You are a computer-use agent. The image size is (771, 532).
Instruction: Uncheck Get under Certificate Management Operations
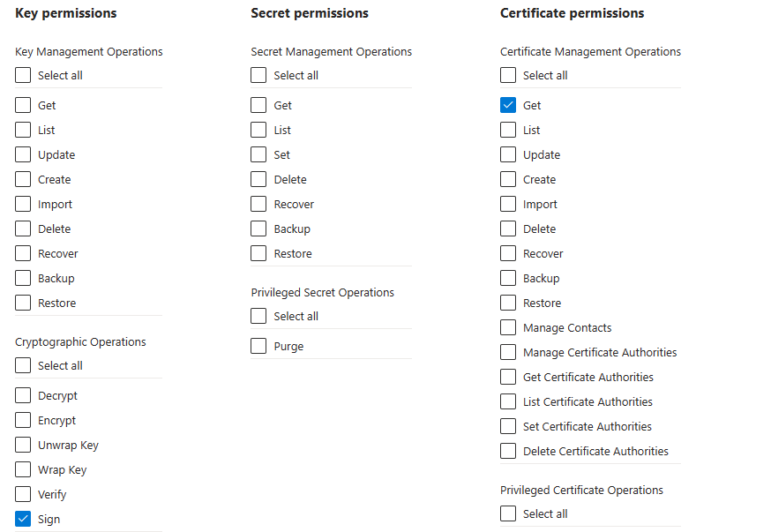508,105
